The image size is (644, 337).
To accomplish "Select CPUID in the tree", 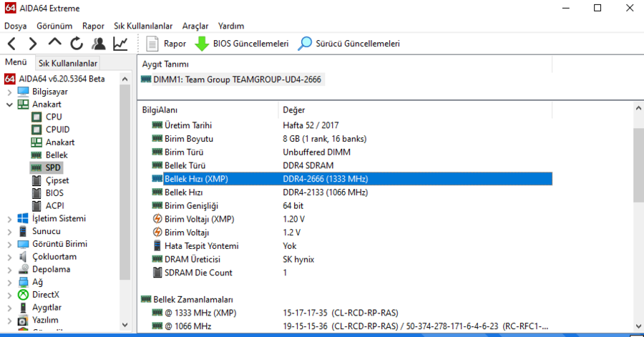I will [x=57, y=130].
